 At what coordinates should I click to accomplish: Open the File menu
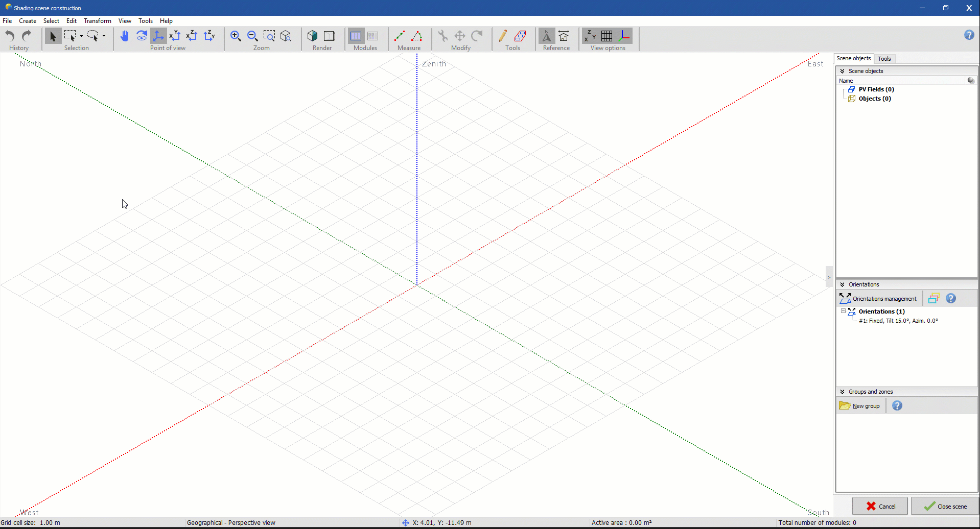7,21
